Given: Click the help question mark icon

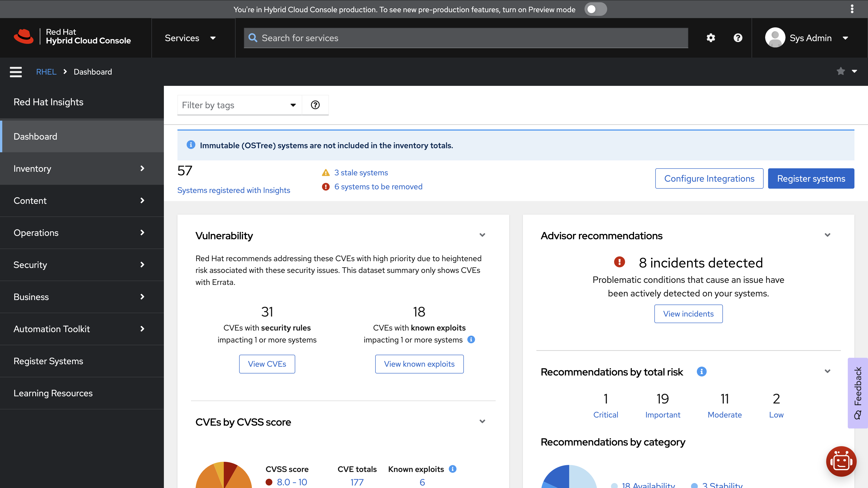Looking at the screenshot, I should (738, 38).
